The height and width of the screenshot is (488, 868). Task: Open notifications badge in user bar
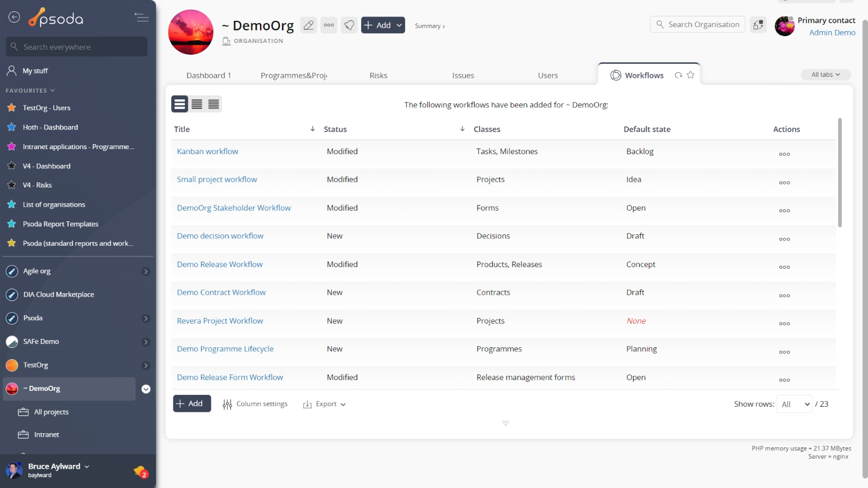tap(141, 471)
